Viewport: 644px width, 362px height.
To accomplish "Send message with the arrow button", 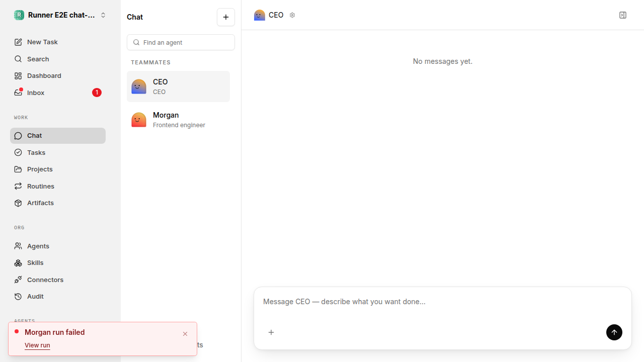I will [614, 332].
